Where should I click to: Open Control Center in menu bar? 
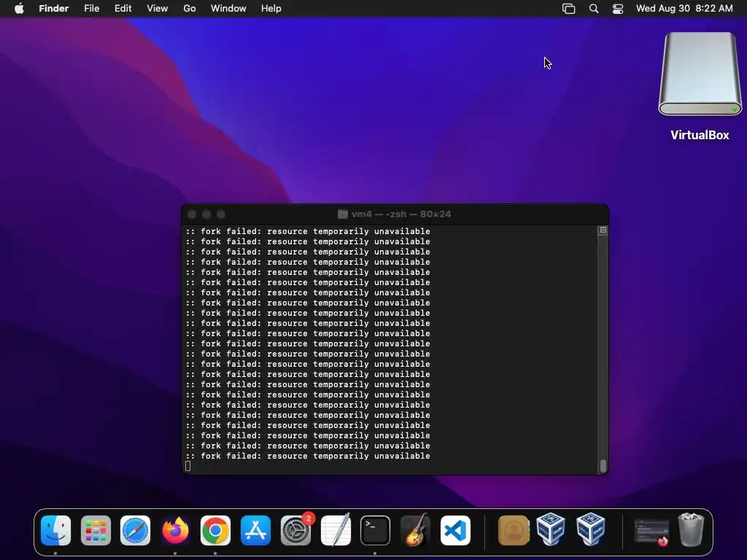point(618,9)
